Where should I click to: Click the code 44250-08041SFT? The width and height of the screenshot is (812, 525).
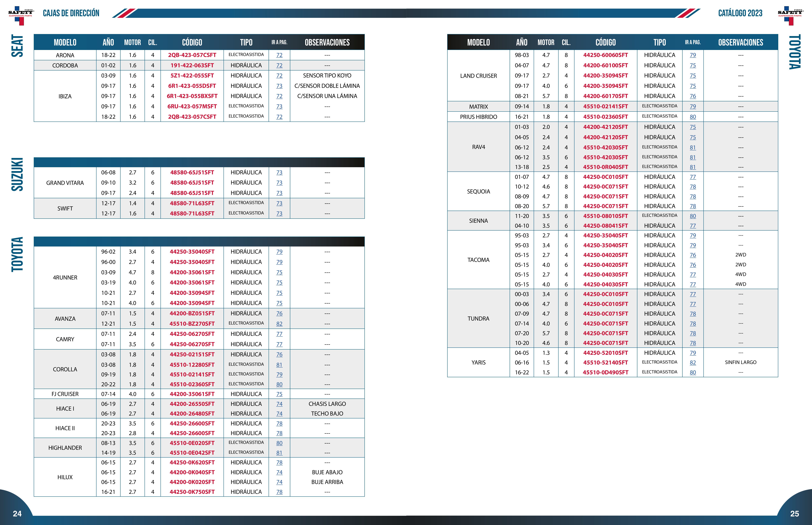pyautogui.click(x=606, y=226)
